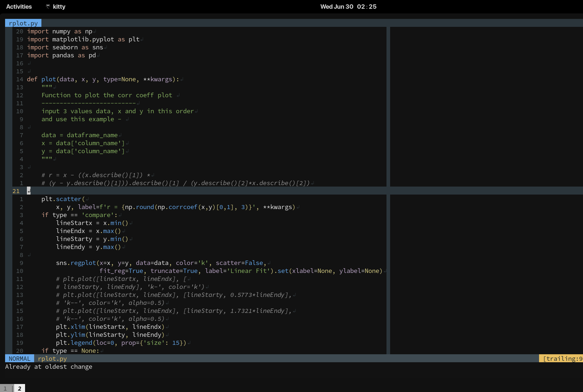Click docstring line 'input 3 values data, x and y'

click(118, 111)
